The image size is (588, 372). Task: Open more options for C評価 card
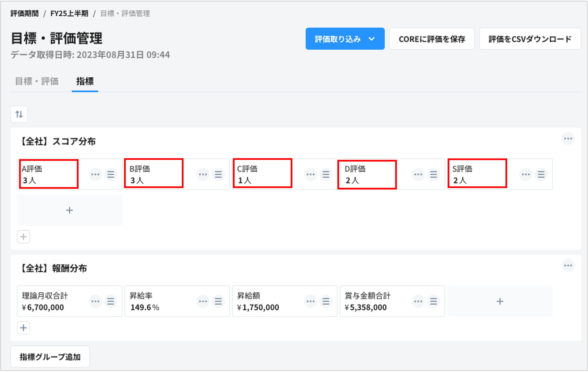pyautogui.click(x=310, y=174)
